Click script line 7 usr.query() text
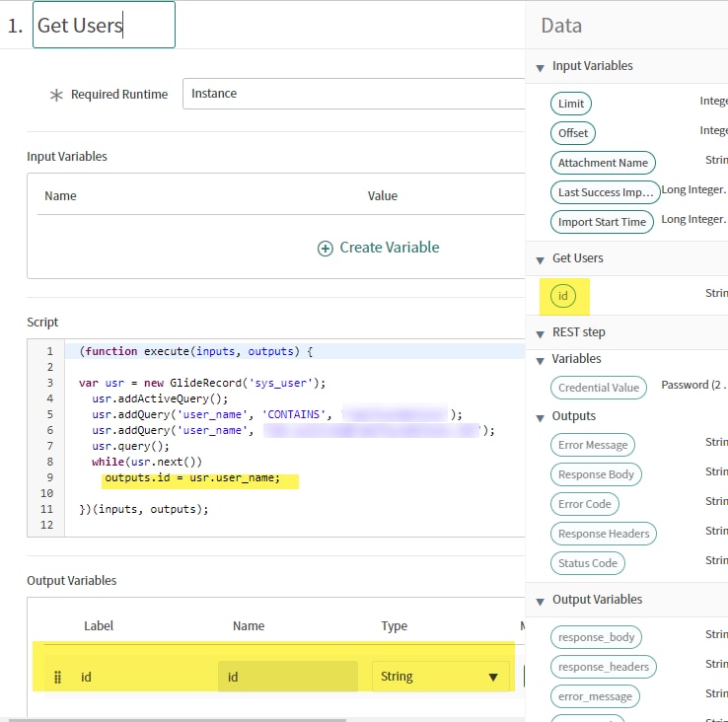The image size is (728, 722). 130,446
